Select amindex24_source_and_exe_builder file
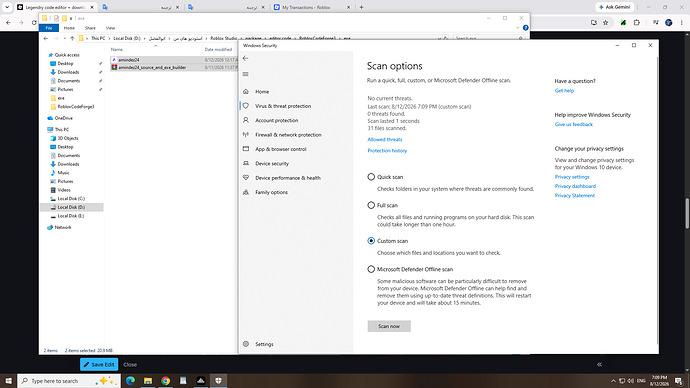The height and width of the screenshot is (388, 690). pyautogui.click(x=152, y=67)
